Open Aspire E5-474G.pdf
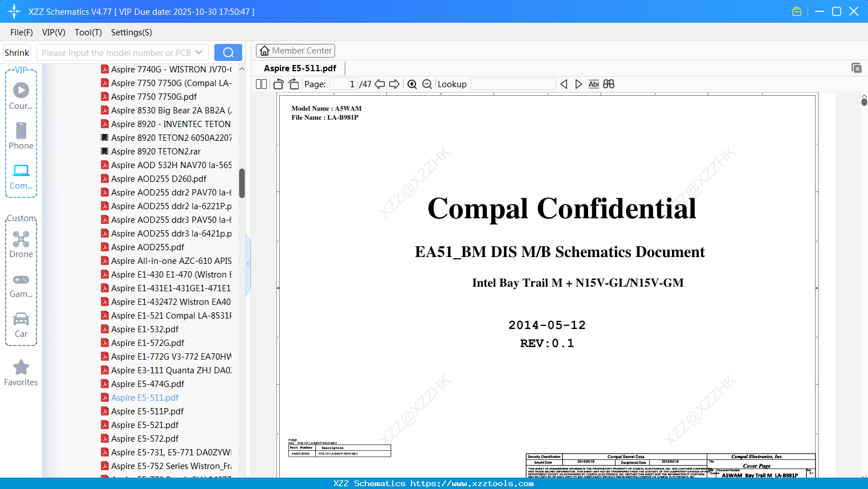 142,384
